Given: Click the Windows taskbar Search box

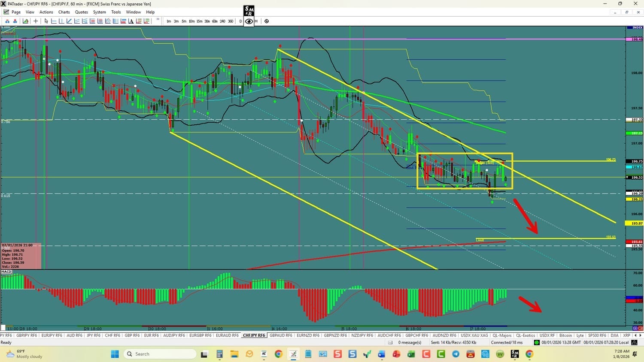Looking at the screenshot, I should tap(160, 354).
